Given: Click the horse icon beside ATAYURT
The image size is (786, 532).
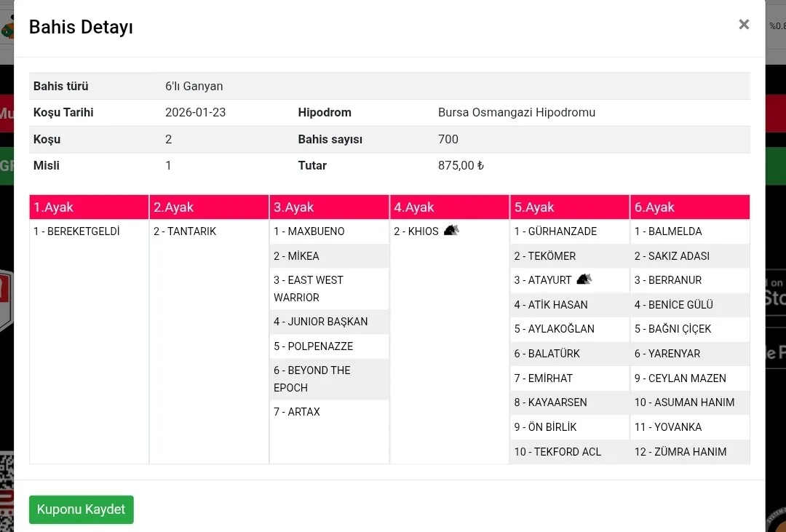Looking at the screenshot, I should (x=584, y=279).
